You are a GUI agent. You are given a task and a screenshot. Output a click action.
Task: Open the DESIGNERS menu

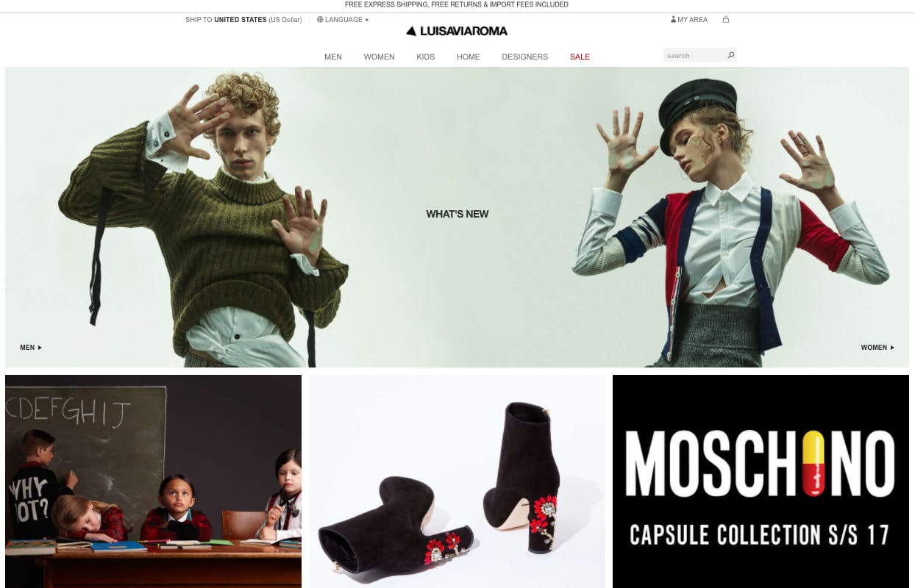pyautogui.click(x=524, y=57)
